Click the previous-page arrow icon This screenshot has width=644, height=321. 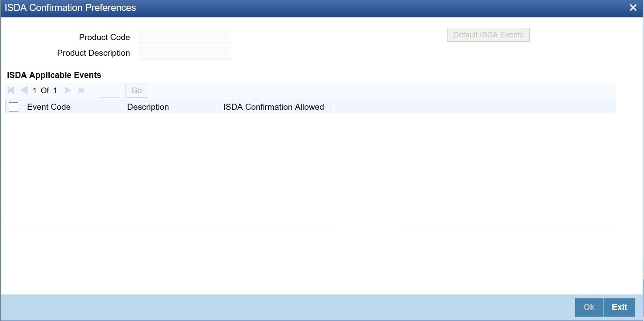24,90
